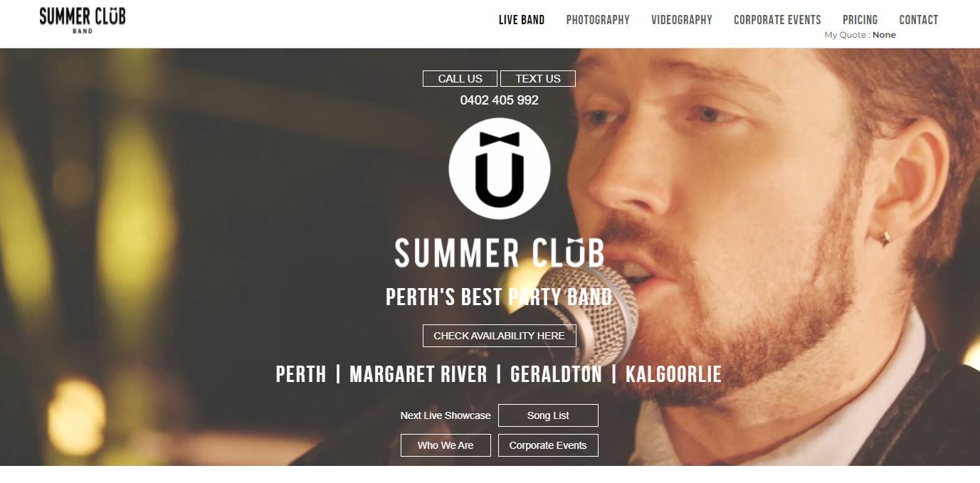Click the Call Us button
This screenshot has width=980, height=483.
tap(460, 79)
